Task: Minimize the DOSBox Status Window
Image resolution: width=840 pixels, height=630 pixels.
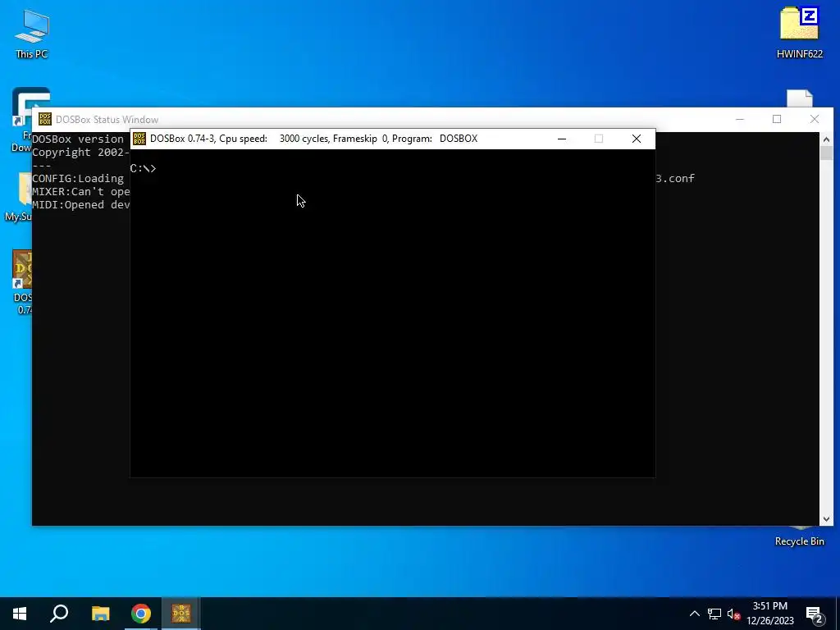Action: click(x=740, y=119)
